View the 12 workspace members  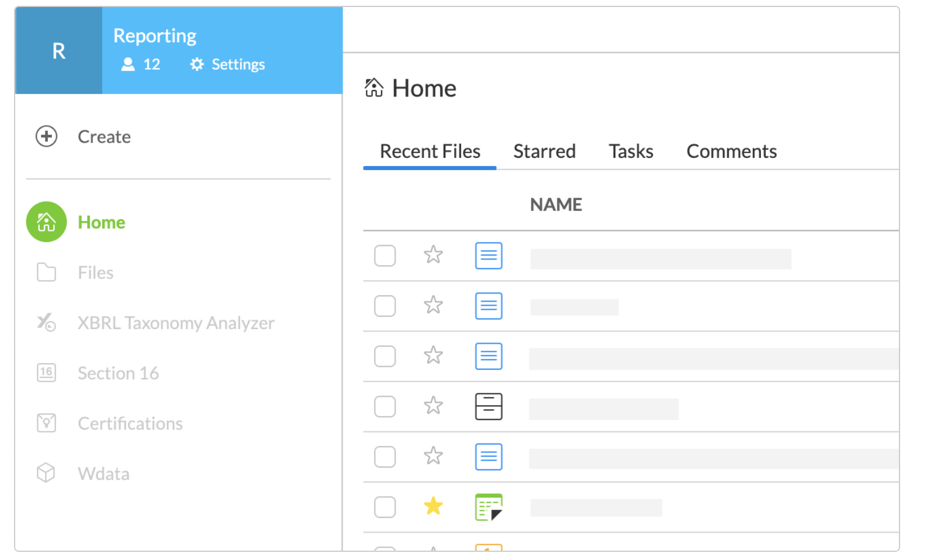pos(141,64)
